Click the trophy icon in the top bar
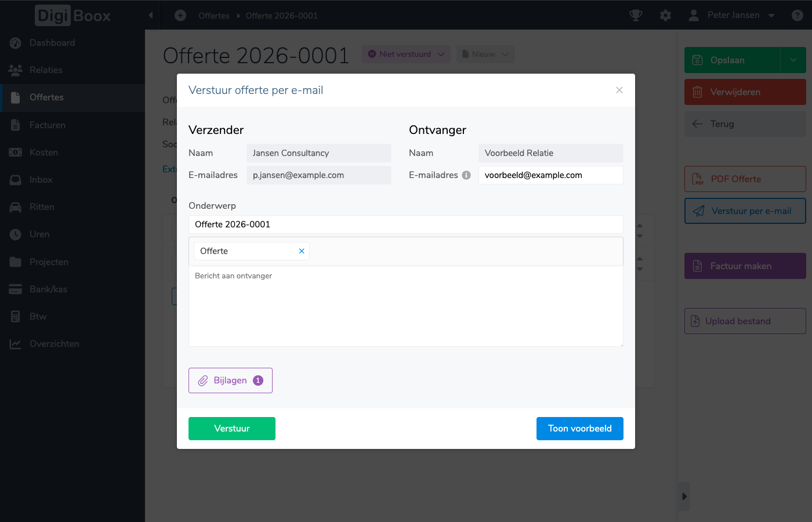 (x=636, y=16)
